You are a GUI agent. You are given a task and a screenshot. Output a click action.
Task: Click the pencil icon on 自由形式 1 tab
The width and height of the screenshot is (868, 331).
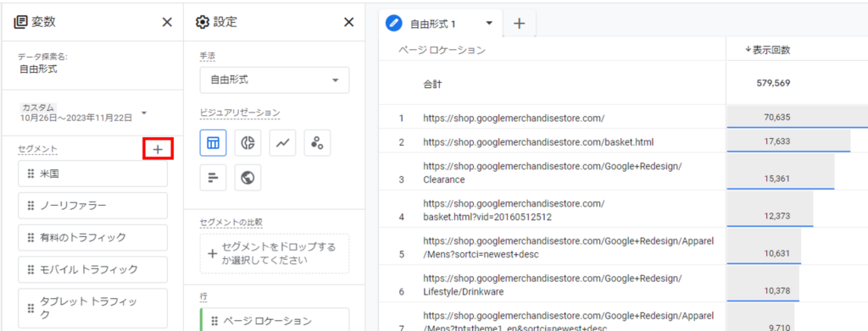click(x=393, y=23)
